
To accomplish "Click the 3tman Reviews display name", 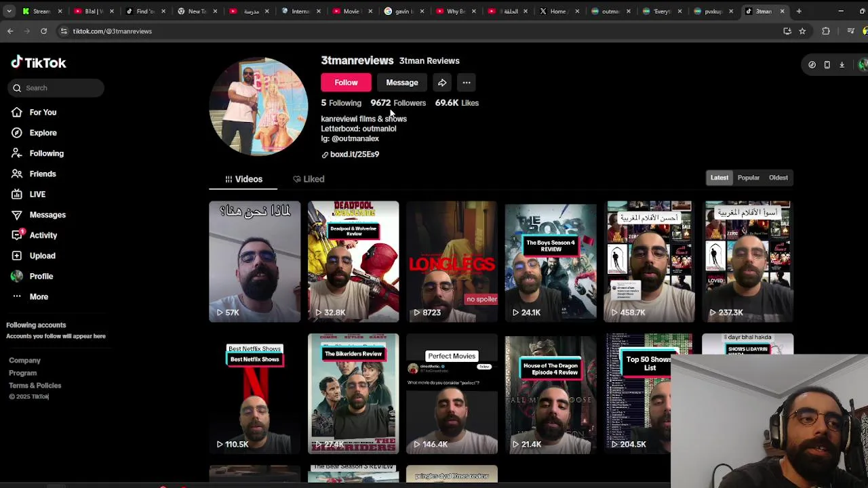I will [429, 61].
